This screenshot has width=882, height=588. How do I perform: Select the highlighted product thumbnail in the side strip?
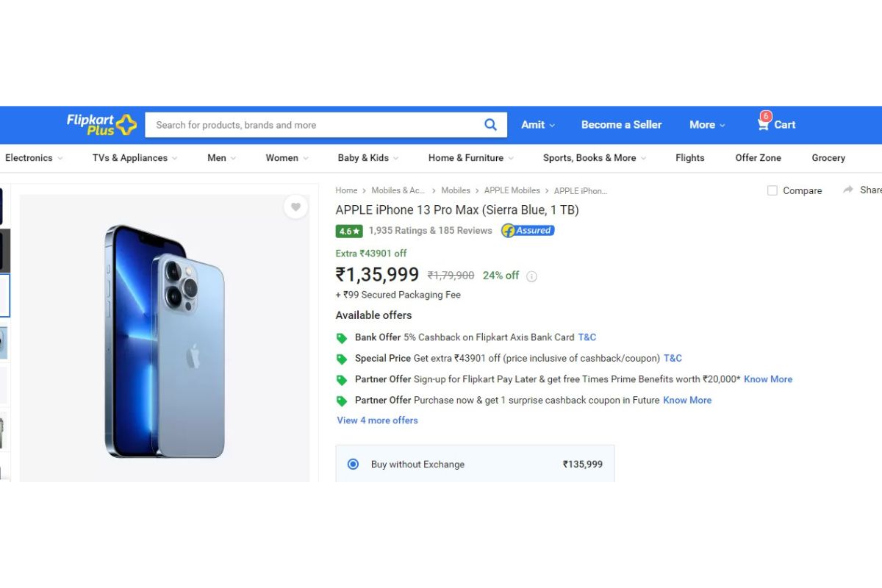4,295
